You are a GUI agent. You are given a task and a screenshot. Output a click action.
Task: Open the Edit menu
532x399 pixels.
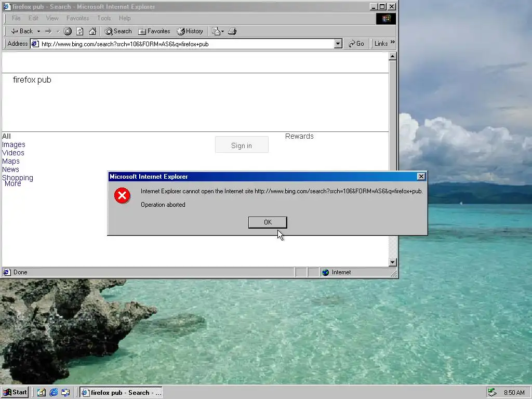pos(33,18)
